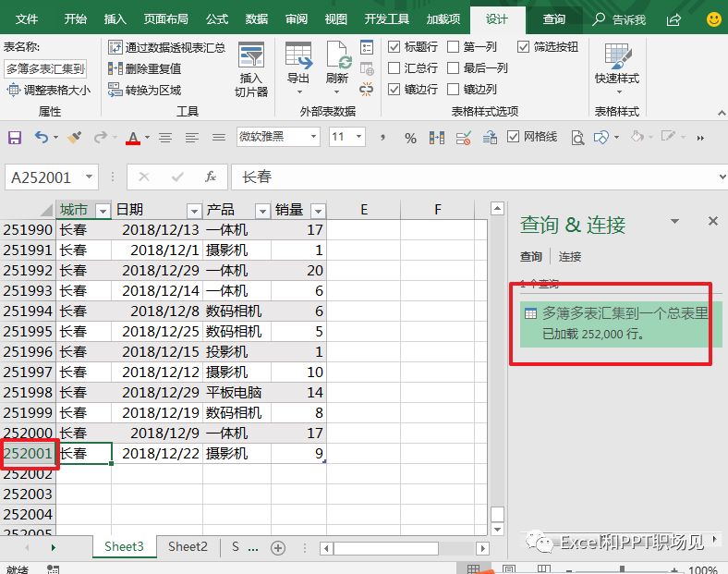Viewport: 728px width, 574px height.
Task: Click the percent style icon
Action: point(410,138)
